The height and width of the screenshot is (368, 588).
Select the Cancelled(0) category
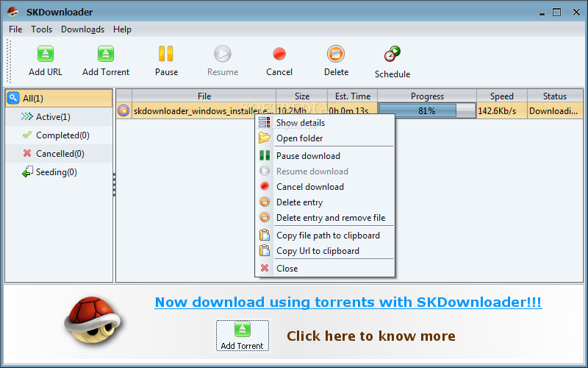[59, 154]
